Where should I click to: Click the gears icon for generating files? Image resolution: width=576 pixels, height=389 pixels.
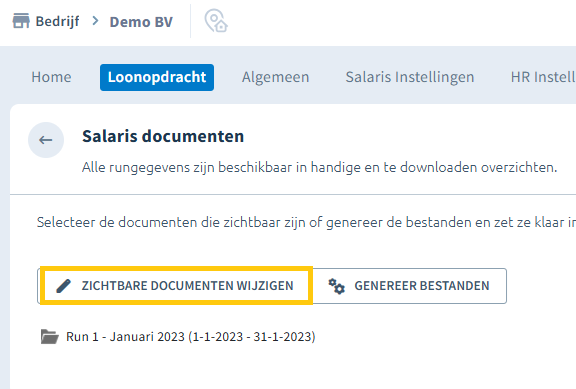[x=336, y=286]
